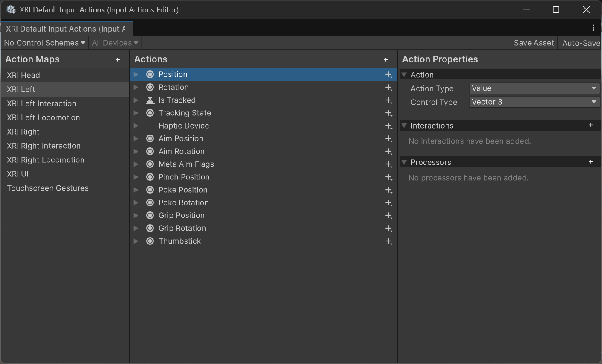This screenshot has height=364, width=602.
Task: Open the Action Type dropdown
Action: 534,88
